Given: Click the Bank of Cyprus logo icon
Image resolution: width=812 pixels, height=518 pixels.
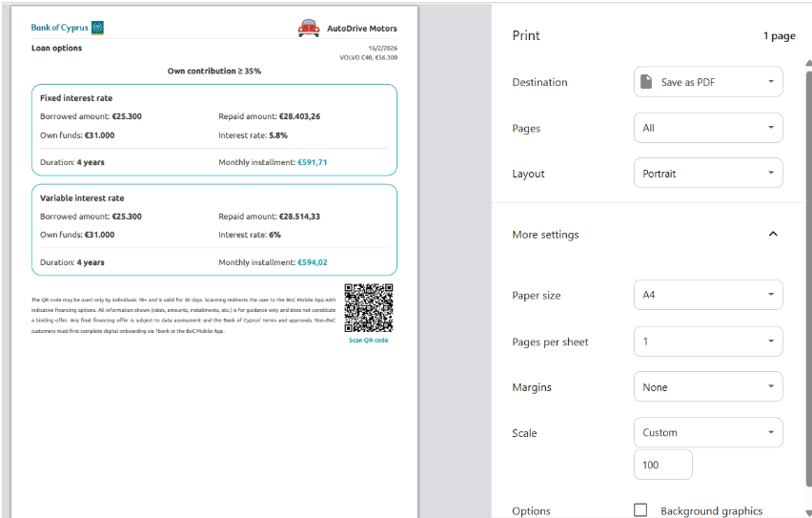Looking at the screenshot, I should 97,28.
